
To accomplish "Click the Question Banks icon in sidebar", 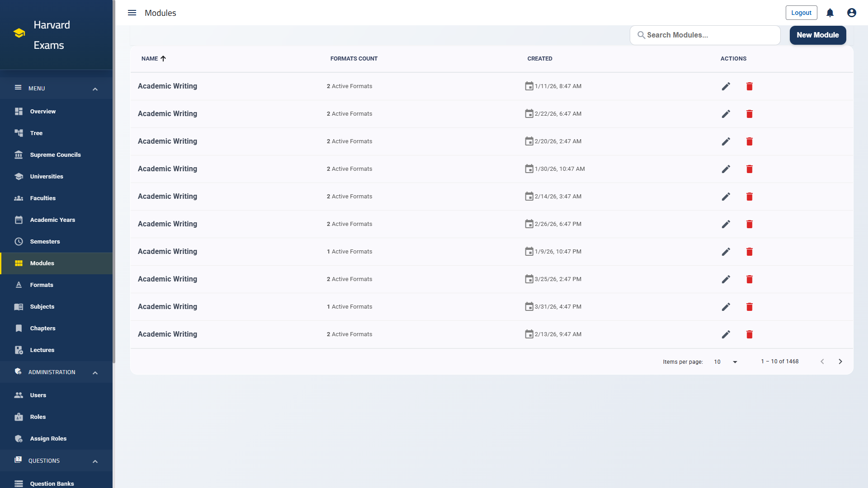I will (19, 483).
